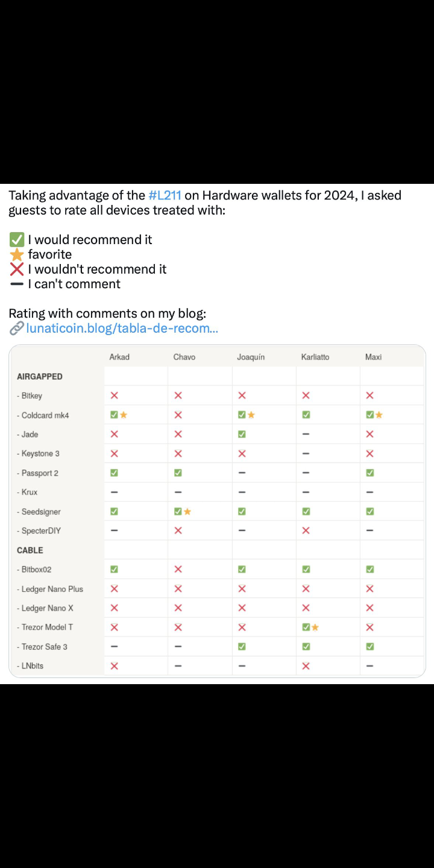Click the green checkmark emoji in legend
Screen dimensions: 434x868
[x=17, y=240]
